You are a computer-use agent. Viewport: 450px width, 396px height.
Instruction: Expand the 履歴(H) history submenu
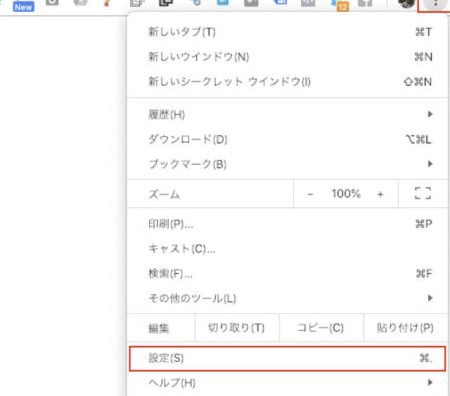click(x=287, y=114)
